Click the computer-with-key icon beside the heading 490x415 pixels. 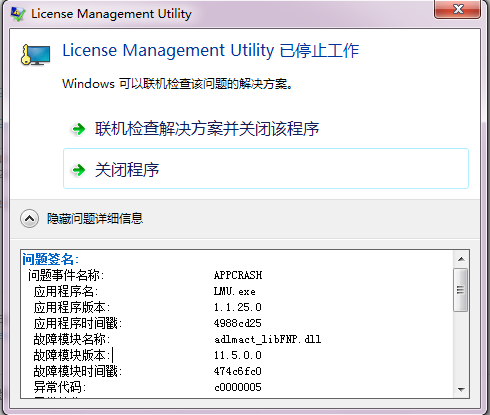point(36,55)
